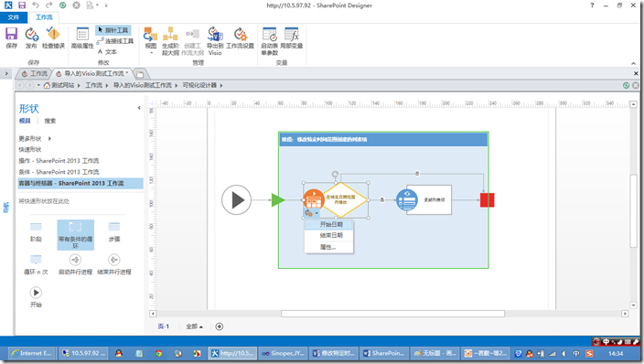Expand the arrow after 可视化设计器 breadcrumb
This screenshot has height=364, width=644.
[x=221, y=85]
